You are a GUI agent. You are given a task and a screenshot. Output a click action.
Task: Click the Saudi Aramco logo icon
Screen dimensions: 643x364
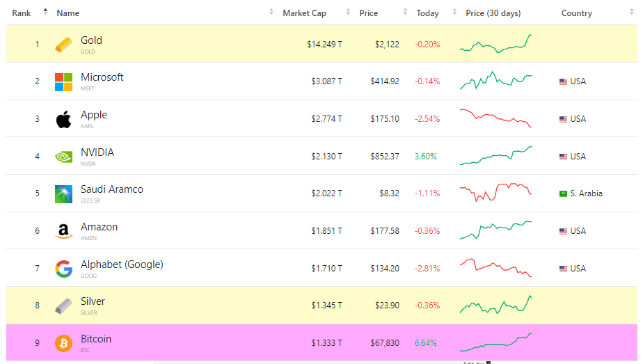click(x=63, y=194)
